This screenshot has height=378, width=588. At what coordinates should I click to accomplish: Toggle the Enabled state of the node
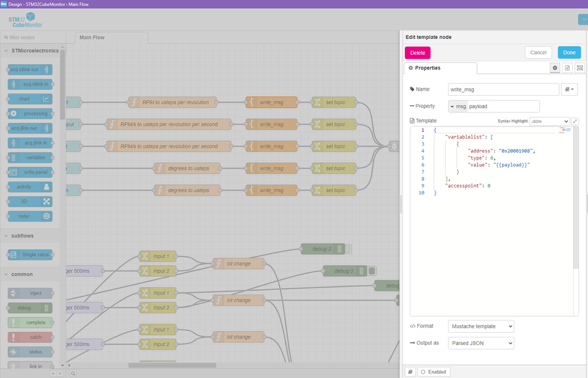tap(433, 372)
